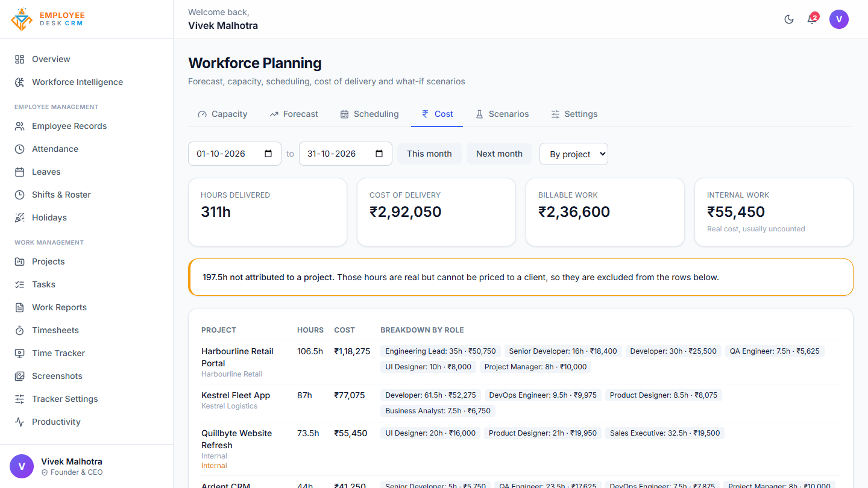
Task: Click the Harbourline Retail Portal project name
Action: click(x=237, y=357)
